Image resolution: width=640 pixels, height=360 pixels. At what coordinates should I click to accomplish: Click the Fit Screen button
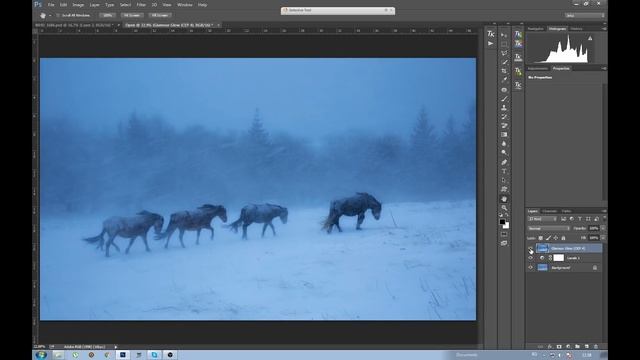[x=131, y=15]
